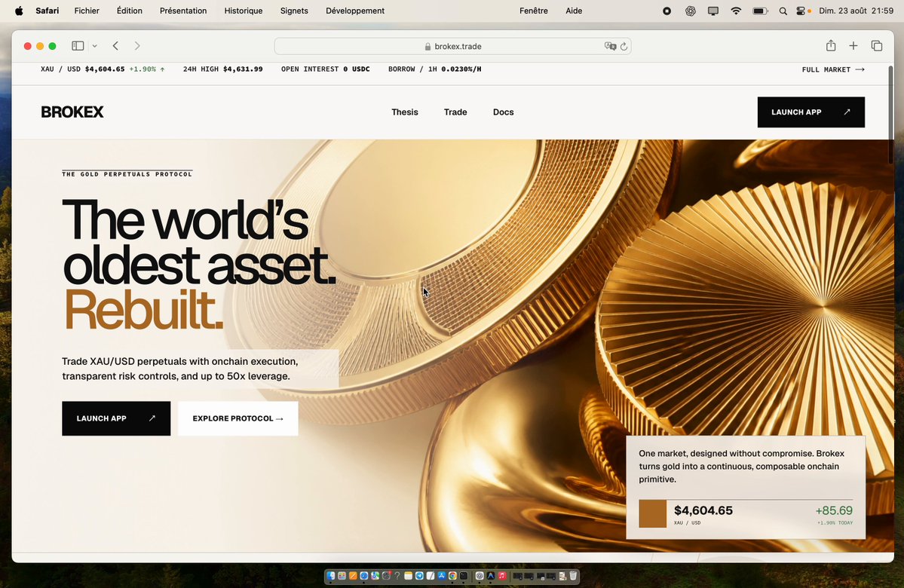Click the BORROW / 1H 0.0230%/H ticker

point(435,69)
